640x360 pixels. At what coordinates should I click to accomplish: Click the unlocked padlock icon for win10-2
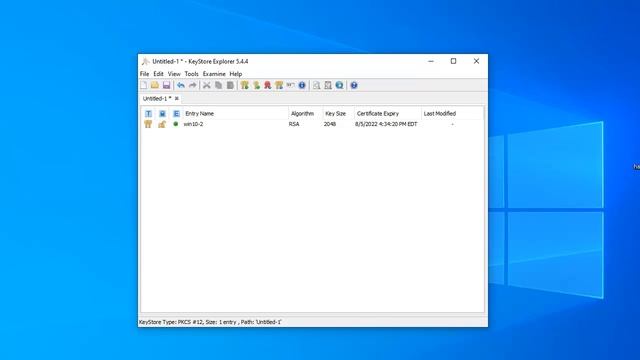coord(162,124)
